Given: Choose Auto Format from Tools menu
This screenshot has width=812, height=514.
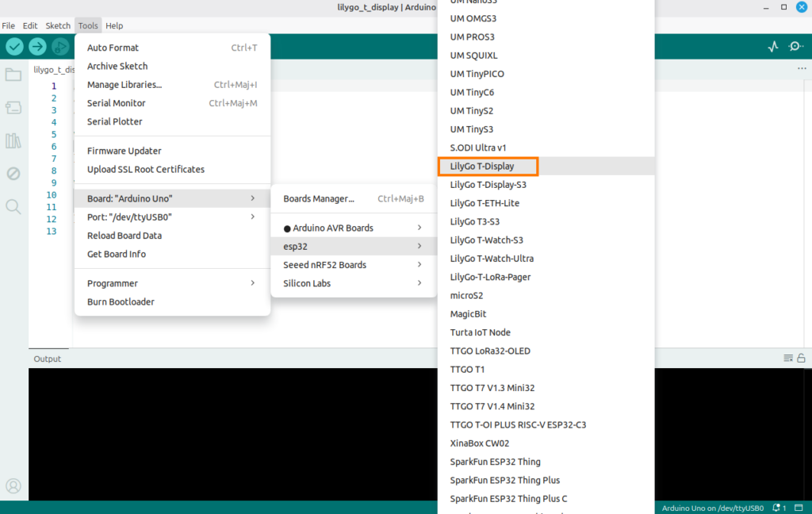Looking at the screenshot, I should click(113, 48).
